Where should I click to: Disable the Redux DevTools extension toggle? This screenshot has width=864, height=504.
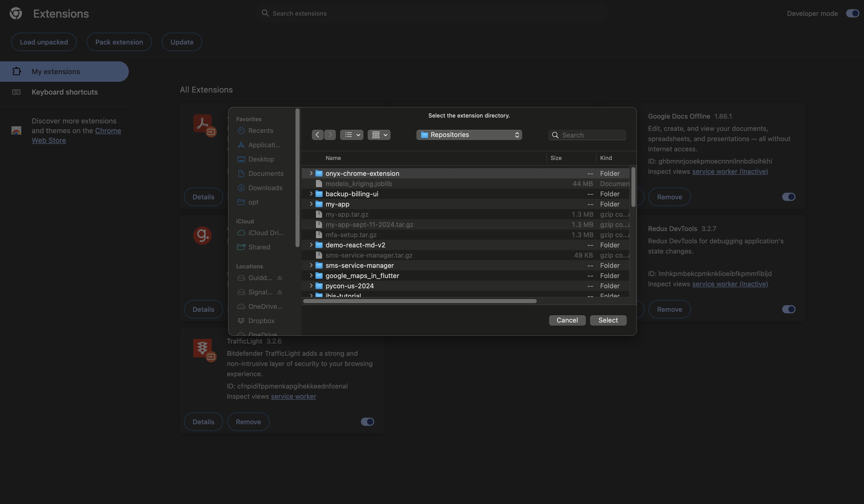789,309
